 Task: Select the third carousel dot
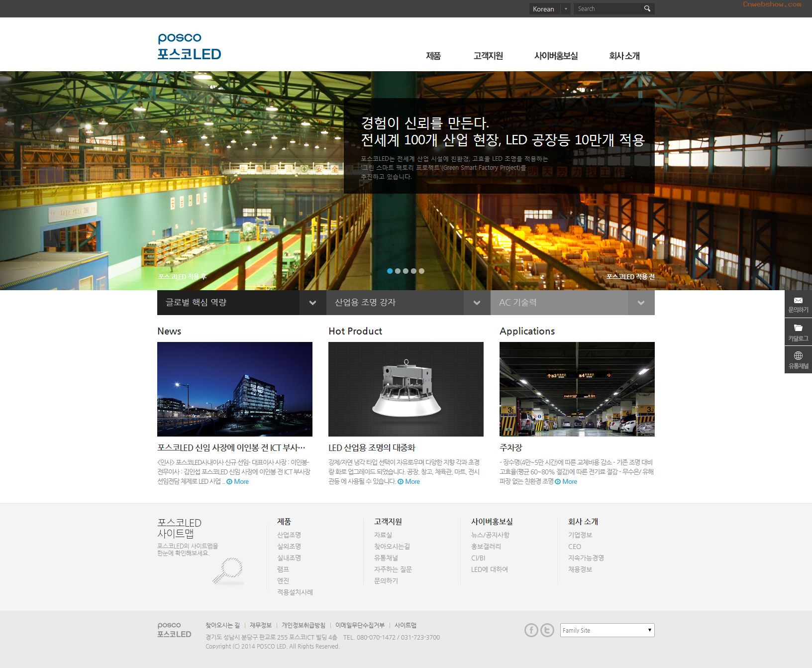[x=406, y=271]
